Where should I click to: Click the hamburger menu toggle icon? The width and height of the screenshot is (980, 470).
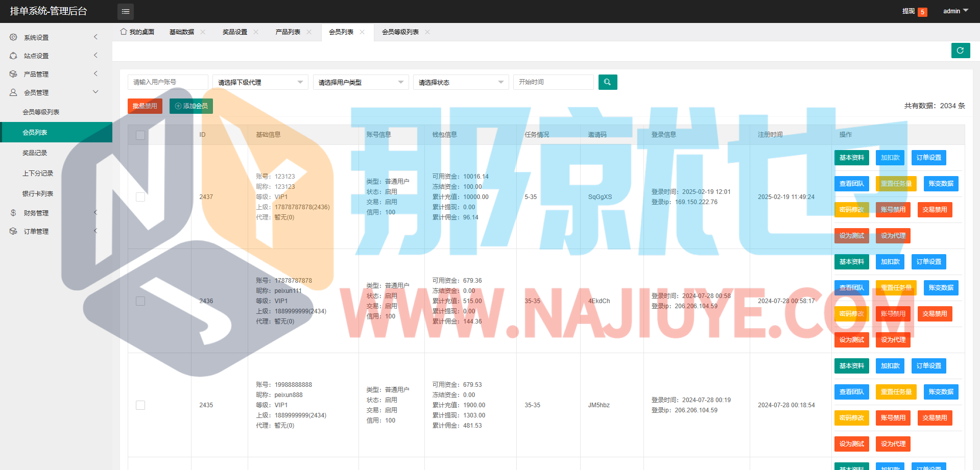[126, 11]
